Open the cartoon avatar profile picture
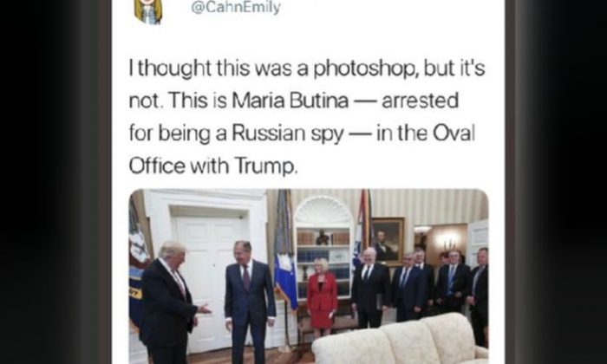Viewport: 607px width, 364px height. click(x=148, y=10)
